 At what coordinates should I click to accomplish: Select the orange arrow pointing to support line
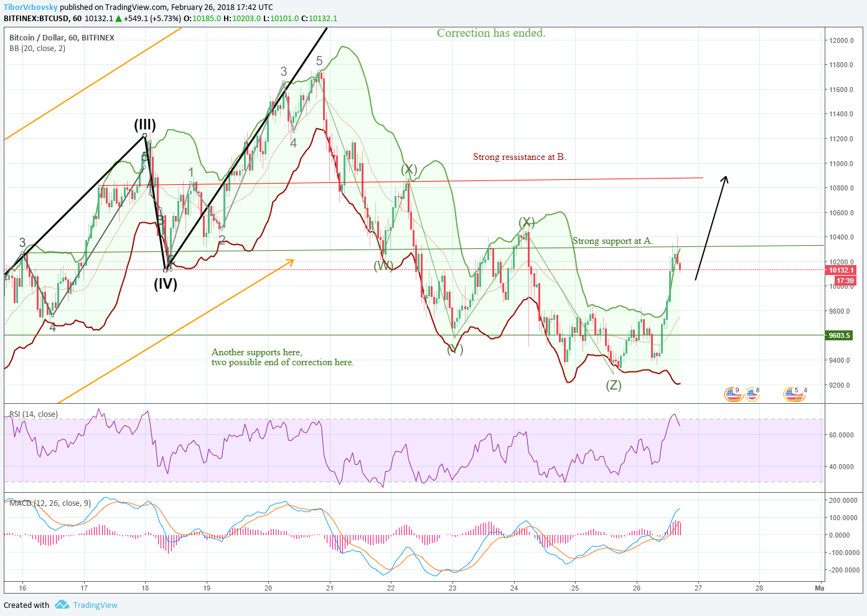tap(176, 331)
